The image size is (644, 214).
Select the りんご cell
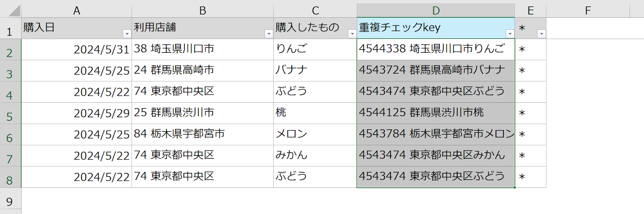(x=315, y=50)
